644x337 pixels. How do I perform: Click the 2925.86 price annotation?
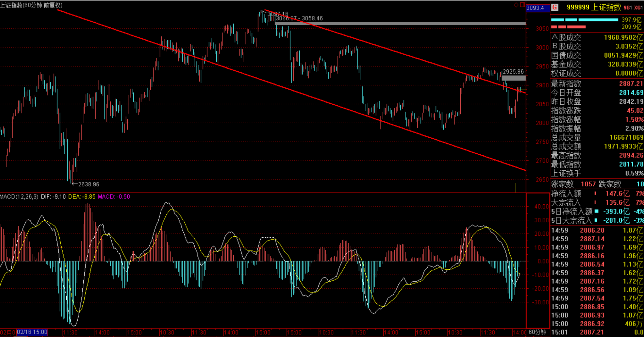(x=513, y=72)
